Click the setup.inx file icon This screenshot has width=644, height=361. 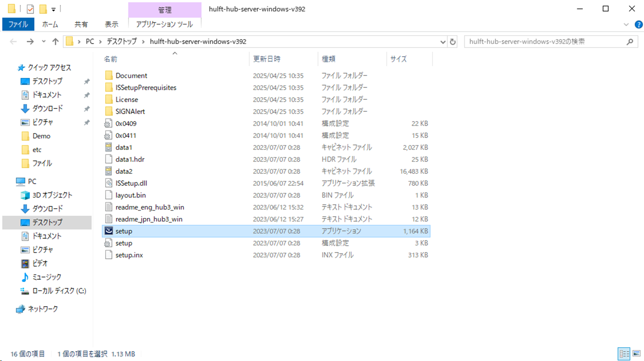(x=108, y=255)
